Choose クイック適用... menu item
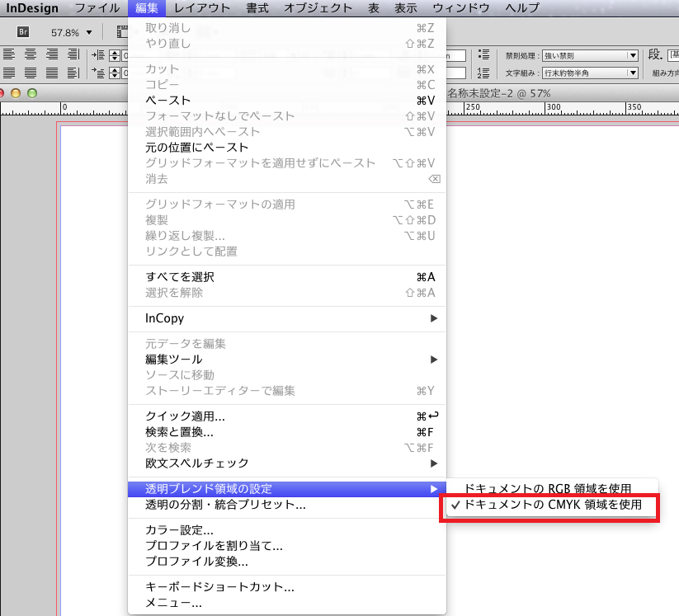Image resolution: width=679 pixels, height=616 pixels. coord(287,416)
